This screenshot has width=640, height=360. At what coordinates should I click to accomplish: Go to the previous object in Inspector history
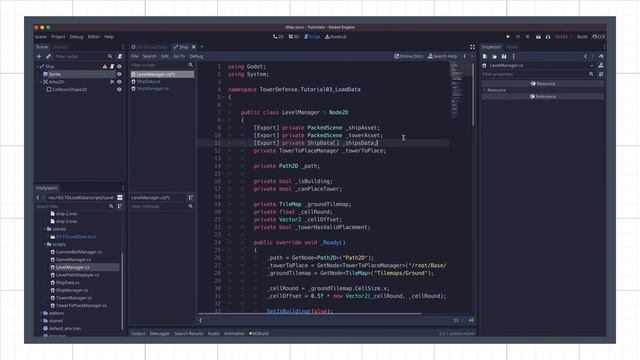(x=585, y=56)
